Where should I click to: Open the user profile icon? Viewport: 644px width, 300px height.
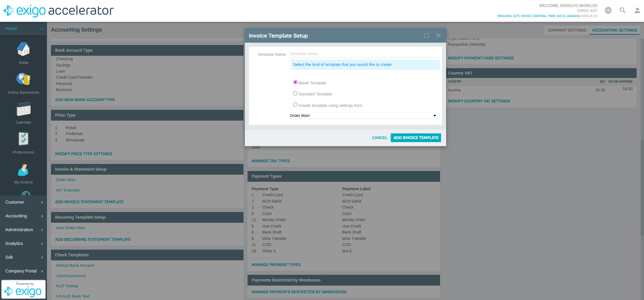tap(637, 10)
